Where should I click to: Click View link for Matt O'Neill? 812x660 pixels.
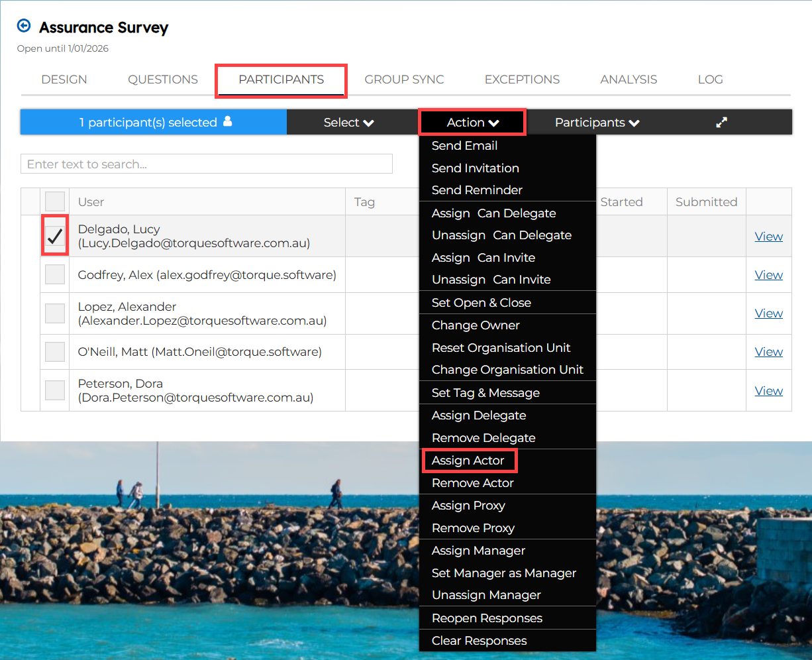768,352
